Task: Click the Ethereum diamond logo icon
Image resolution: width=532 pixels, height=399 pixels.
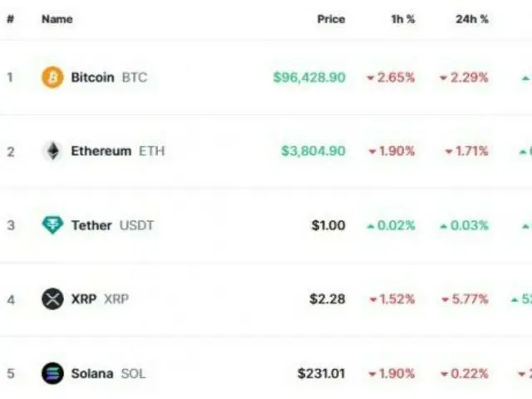Action: tap(52, 151)
